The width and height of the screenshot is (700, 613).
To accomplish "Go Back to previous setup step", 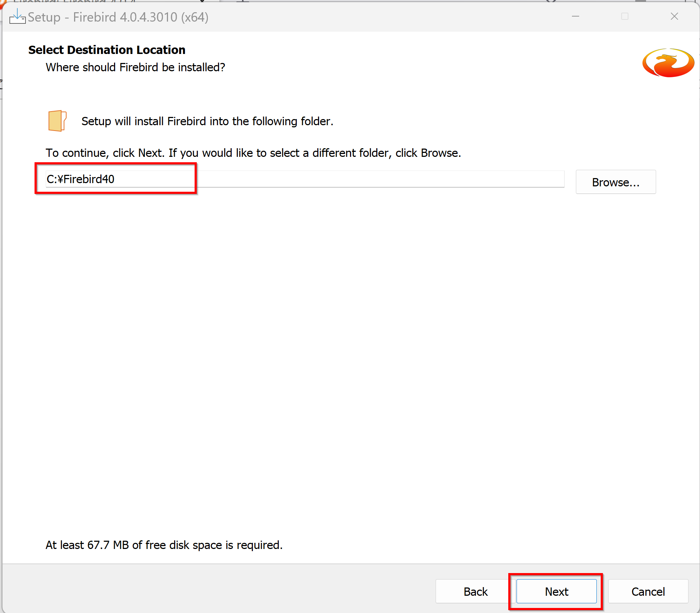I will (x=476, y=591).
